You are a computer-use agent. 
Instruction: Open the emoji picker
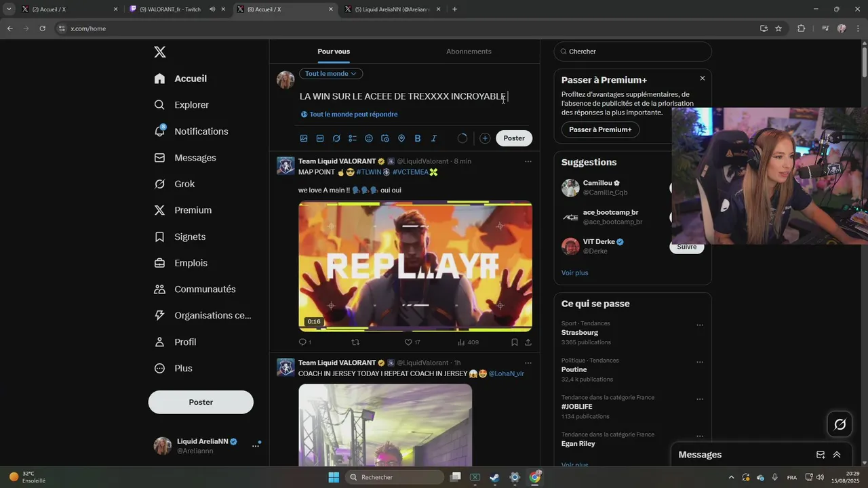369,138
